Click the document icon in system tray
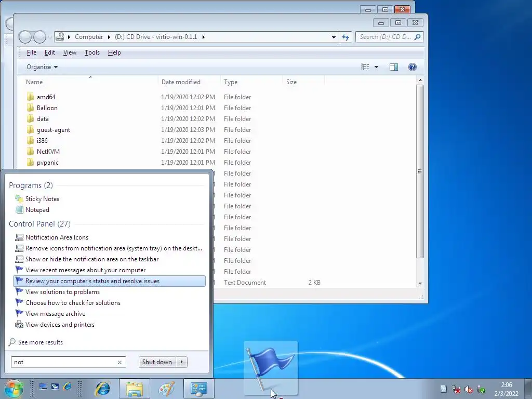The width and height of the screenshot is (532, 399). (x=443, y=389)
